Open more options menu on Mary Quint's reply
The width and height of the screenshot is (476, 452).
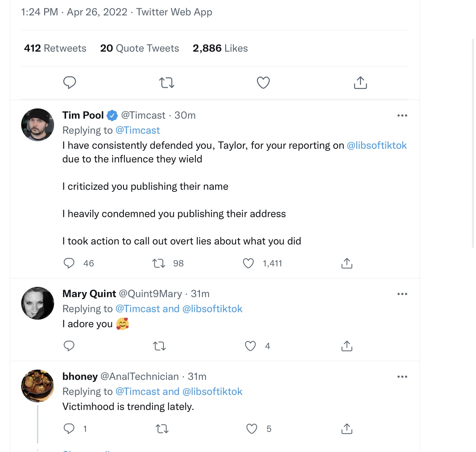pyautogui.click(x=402, y=294)
